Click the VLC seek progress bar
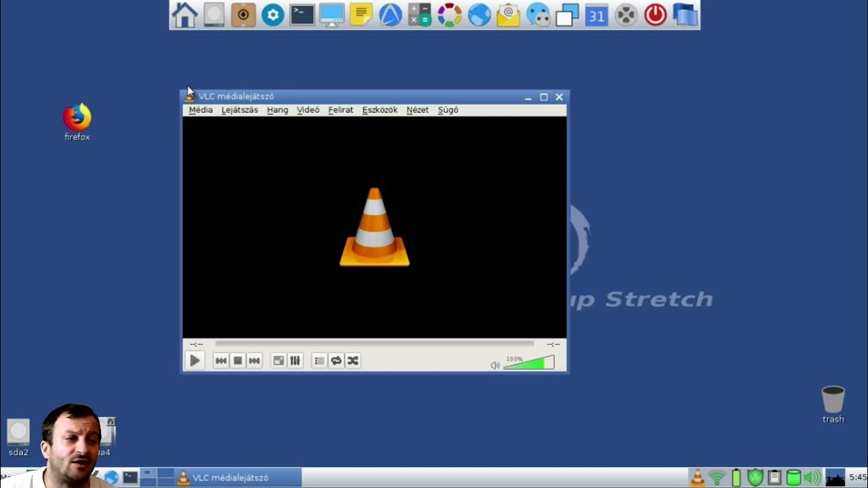Viewport: 868px width, 488px height. click(374, 344)
